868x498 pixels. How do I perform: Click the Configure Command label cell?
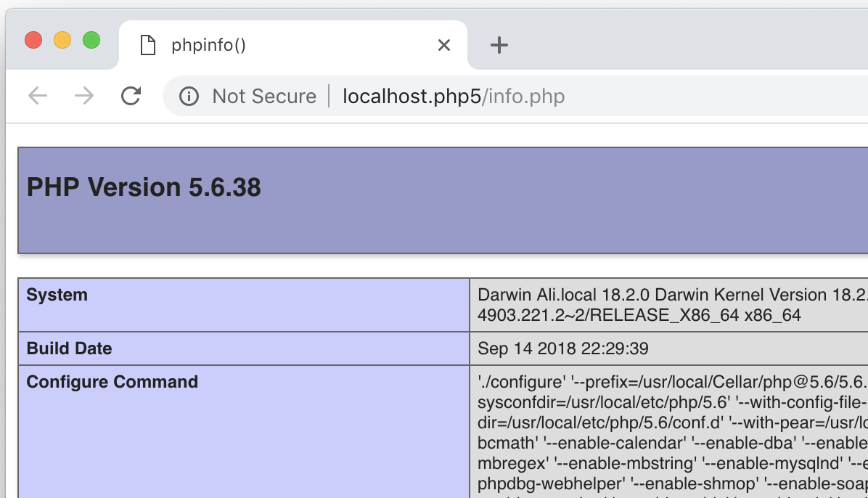coord(112,382)
